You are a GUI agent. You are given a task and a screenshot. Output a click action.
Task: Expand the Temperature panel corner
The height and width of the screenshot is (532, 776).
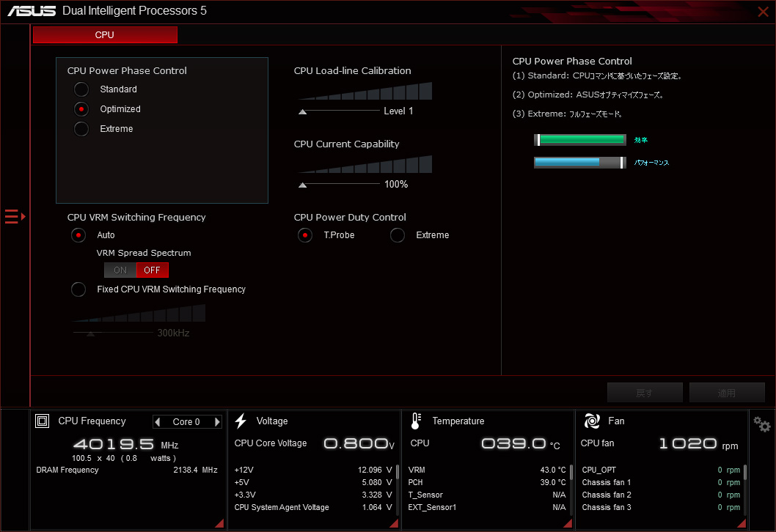pyautogui.click(x=568, y=524)
